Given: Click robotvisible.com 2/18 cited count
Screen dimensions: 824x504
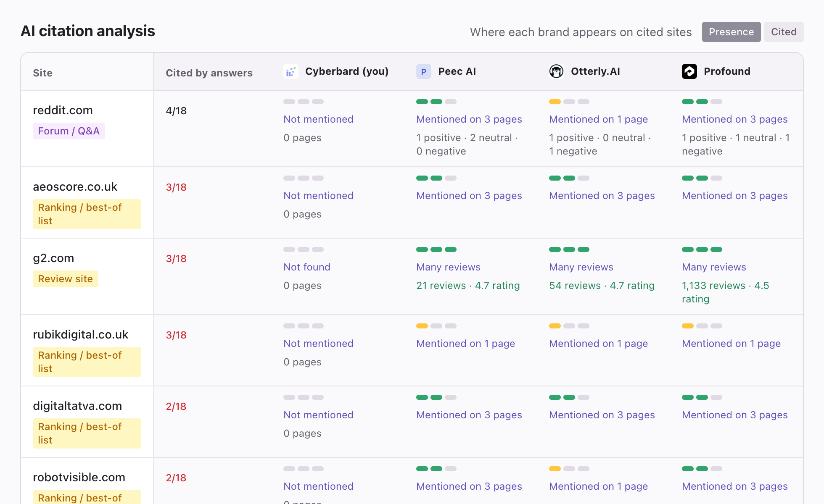Looking at the screenshot, I should (x=176, y=478).
